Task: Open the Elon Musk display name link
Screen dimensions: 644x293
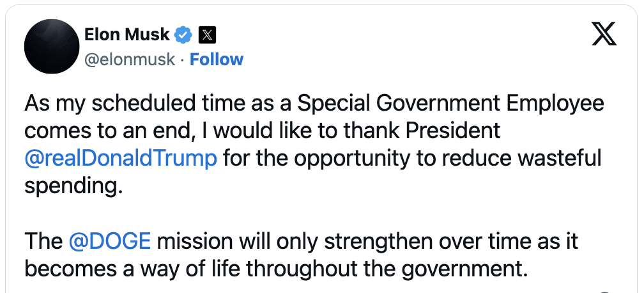Action: tap(127, 35)
